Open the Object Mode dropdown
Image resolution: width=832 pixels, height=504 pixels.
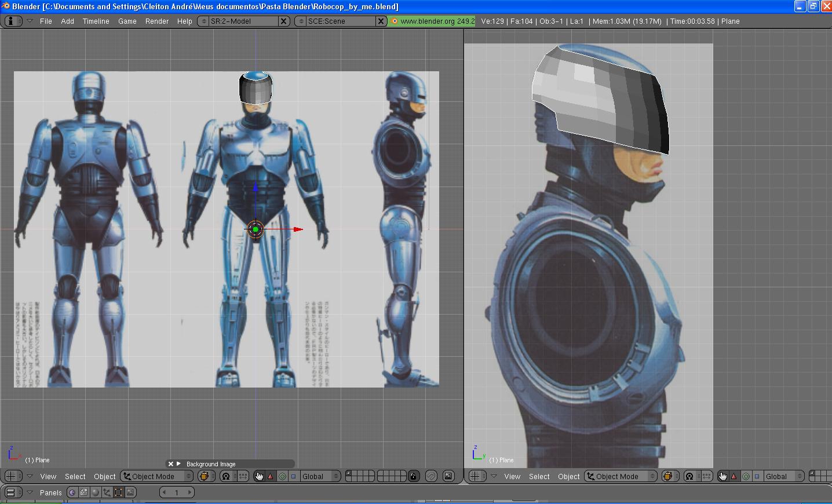click(x=156, y=476)
